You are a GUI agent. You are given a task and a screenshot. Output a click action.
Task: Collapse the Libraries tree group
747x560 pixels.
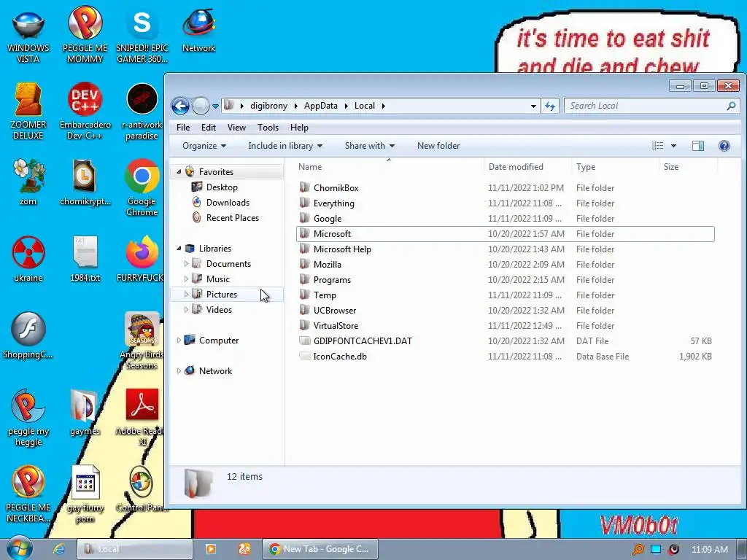pos(179,249)
